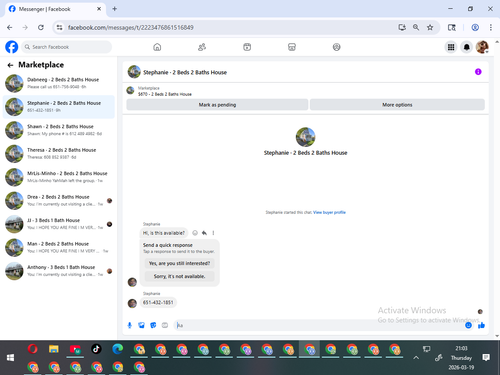The height and width of the screenshot is (375, 500).
Task: Open Drea 2 Beds 2 Baths conversation
Action: 59,200
